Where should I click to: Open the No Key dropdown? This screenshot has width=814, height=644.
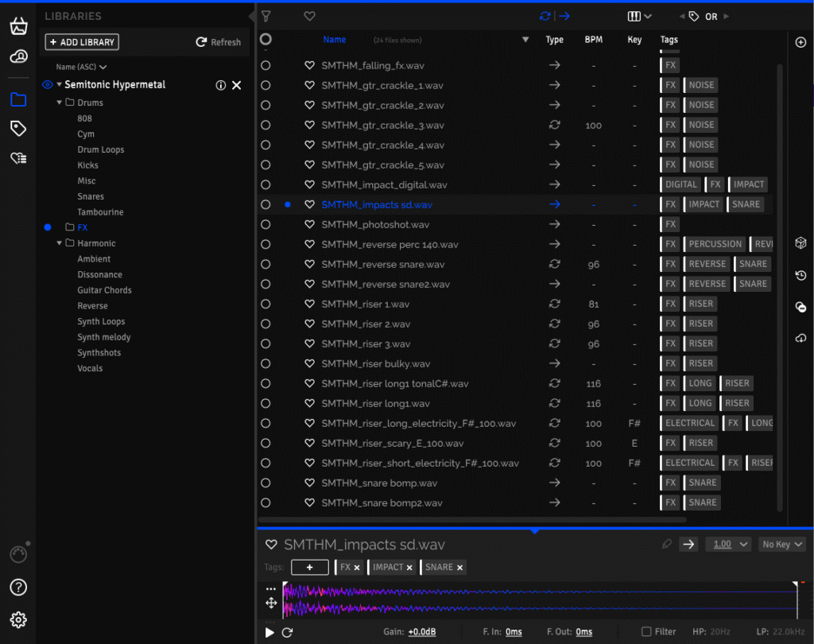click(x=782, y=545)
